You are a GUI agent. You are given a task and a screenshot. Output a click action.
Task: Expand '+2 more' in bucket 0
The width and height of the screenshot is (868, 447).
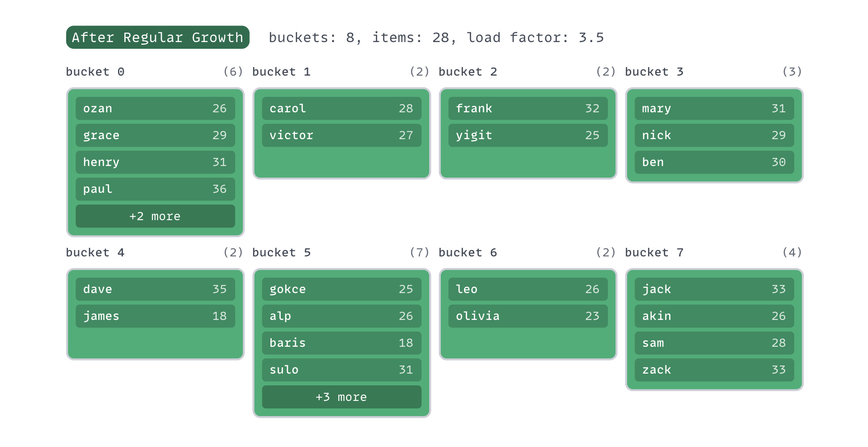[155, 216]
